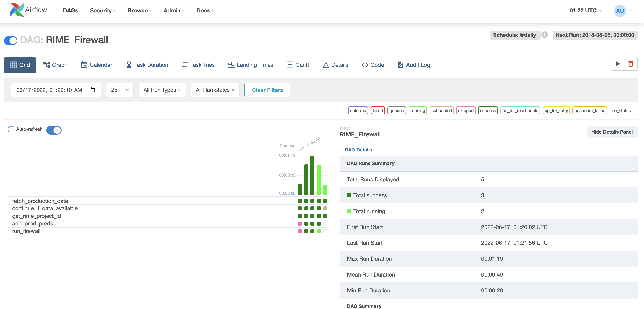The image size is (644, 309).
Task: Open the All Run Types dropdown
Action: [162, 90]
